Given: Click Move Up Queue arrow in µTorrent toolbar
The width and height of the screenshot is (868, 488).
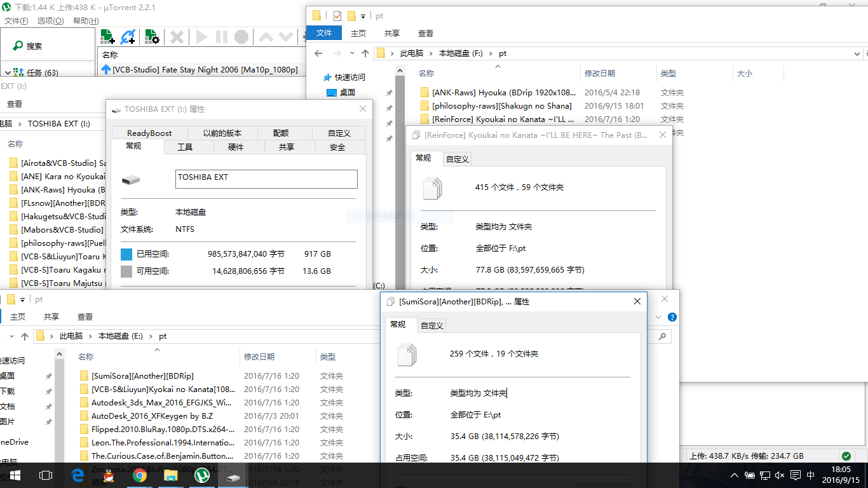Looking at the screenshot, I should click(266, 37).
